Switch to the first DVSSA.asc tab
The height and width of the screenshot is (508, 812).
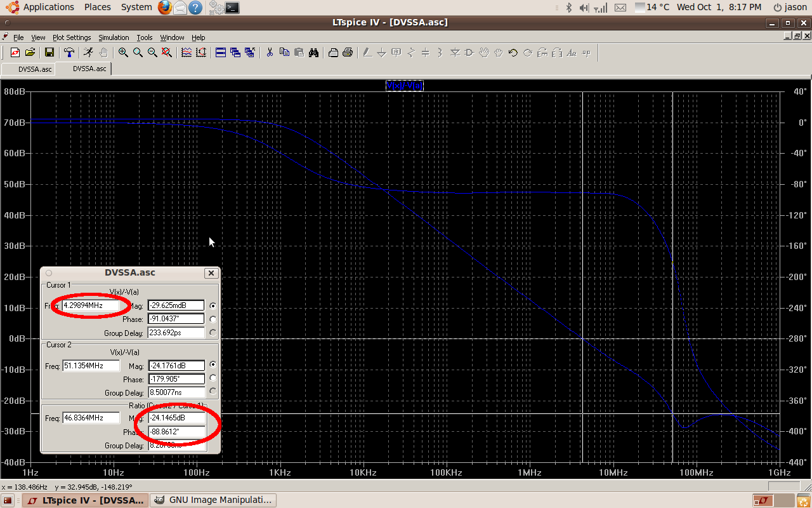29,69
